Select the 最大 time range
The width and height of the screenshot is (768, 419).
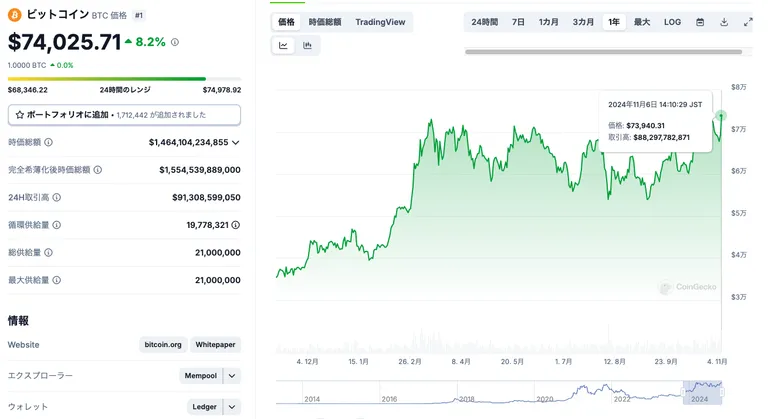click(642, 22)
